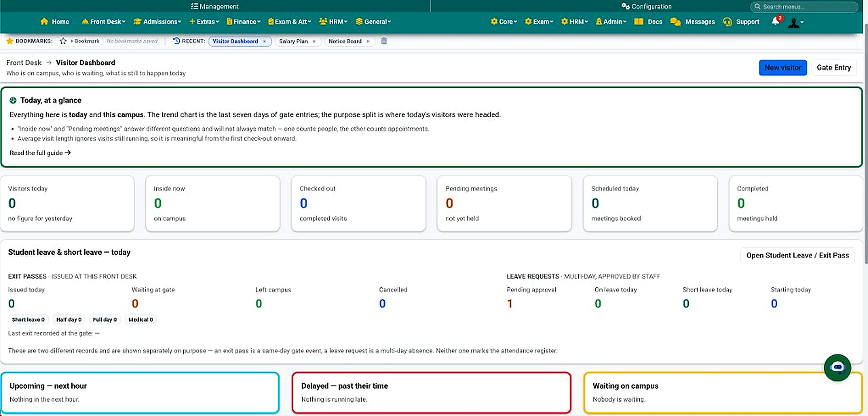Open the Checked out card
The width and height of the screenshot is (868, 416).
point(359,204)
